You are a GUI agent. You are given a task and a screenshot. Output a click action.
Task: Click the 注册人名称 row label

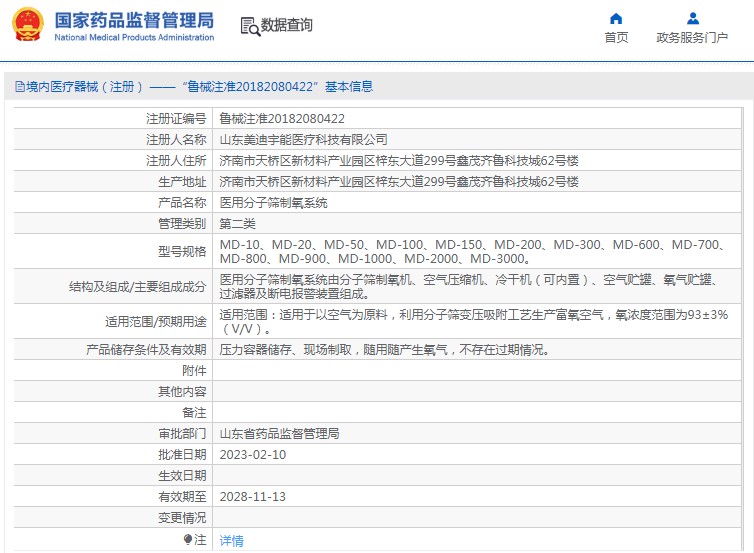pyautogui.click(x=176, y=139)
